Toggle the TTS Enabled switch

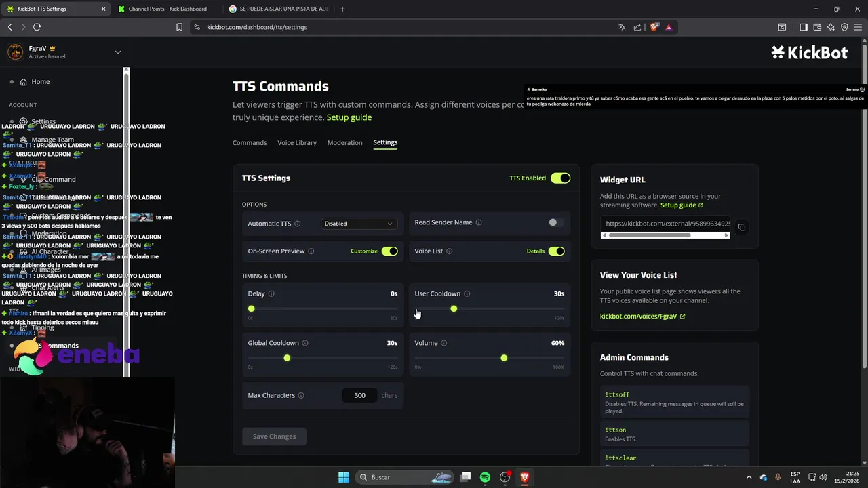point(560,178)
